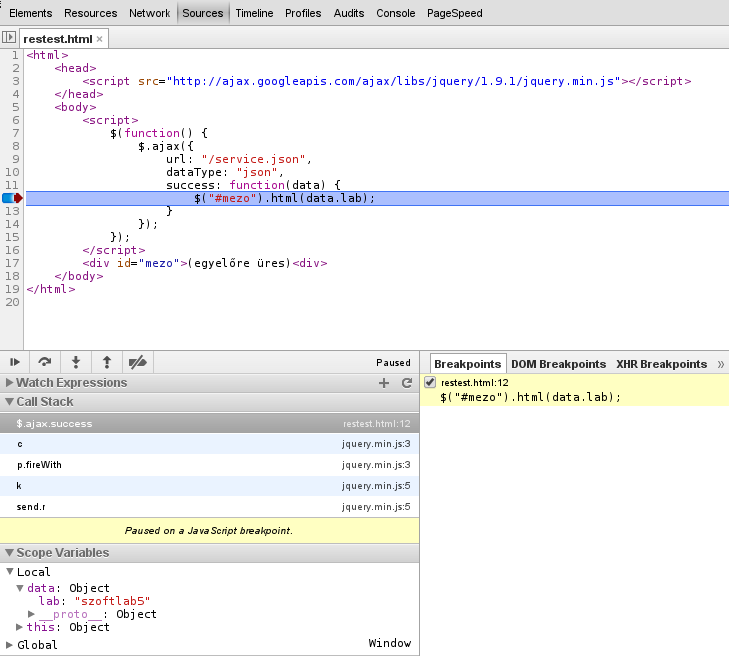Image resolution: width=729 pixels, height=656 pixels.
Task: Step out of current function
Action: pos(107,362)
